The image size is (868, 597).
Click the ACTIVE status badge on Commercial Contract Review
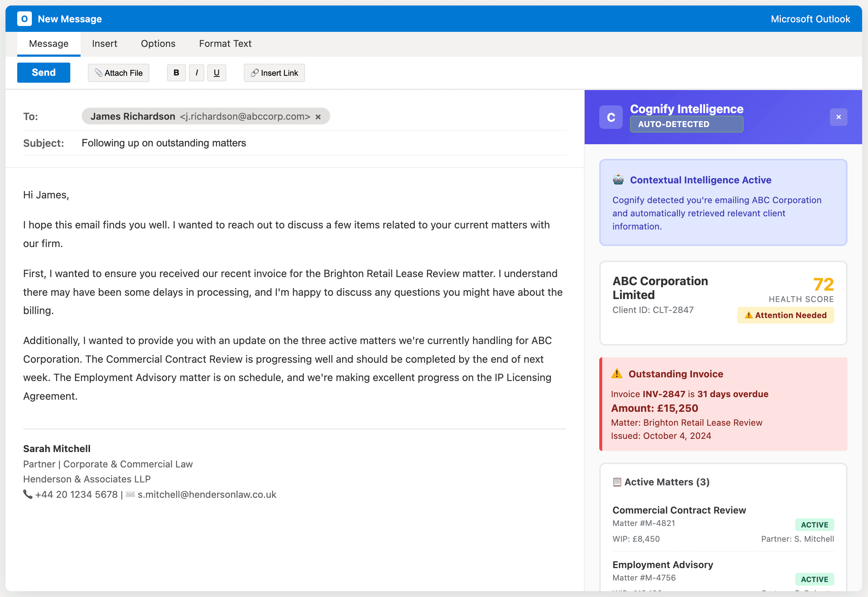coord(815,525)
